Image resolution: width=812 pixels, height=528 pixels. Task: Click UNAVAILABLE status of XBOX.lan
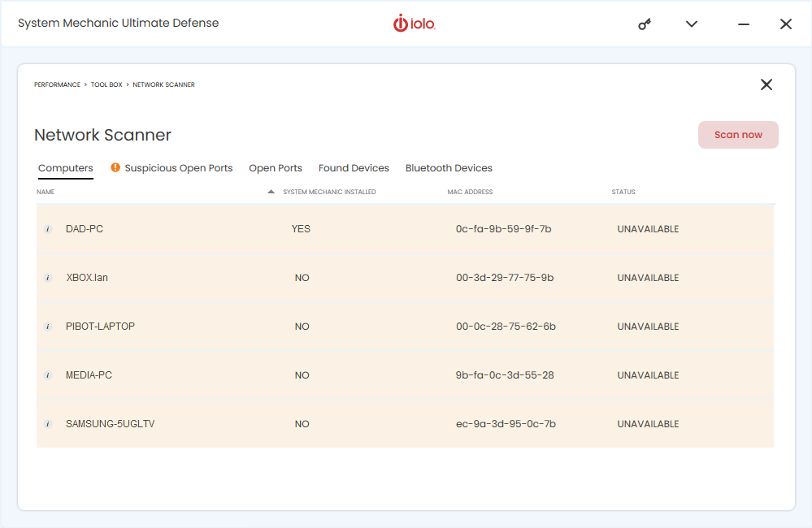(648, 278)
